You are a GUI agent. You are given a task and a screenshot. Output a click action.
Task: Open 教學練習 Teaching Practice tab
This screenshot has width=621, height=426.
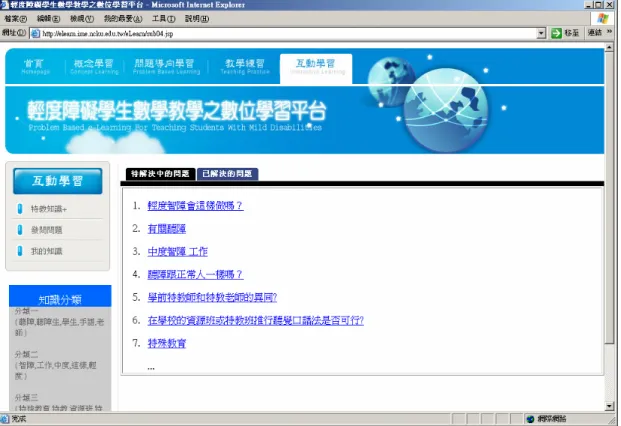click(x=245, y=66)
